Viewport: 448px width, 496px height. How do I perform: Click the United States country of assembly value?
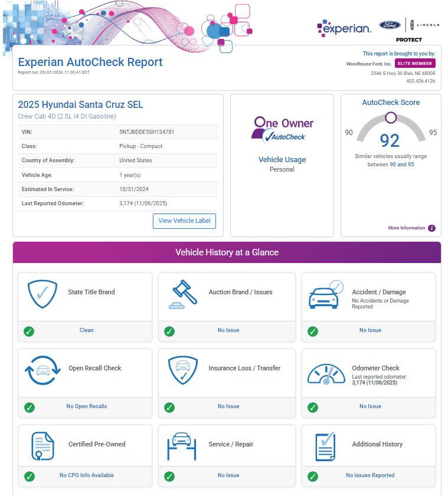point(136,160)
